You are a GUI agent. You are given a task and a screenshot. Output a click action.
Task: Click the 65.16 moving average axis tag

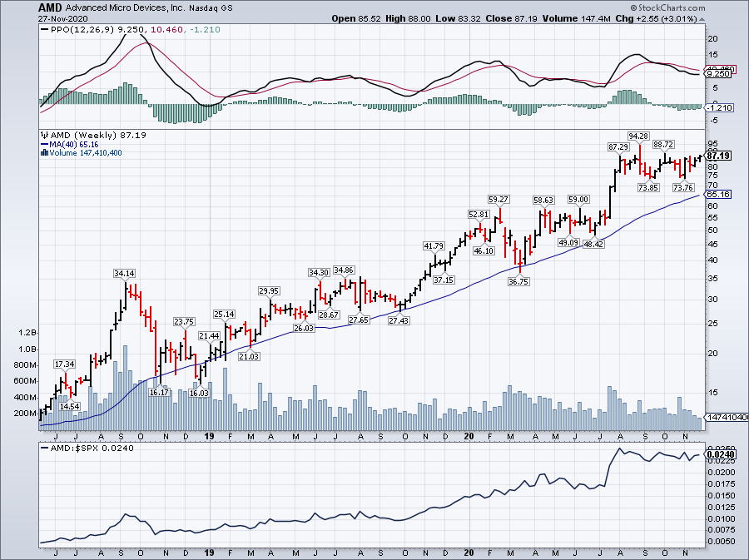[x=718, y=195]
